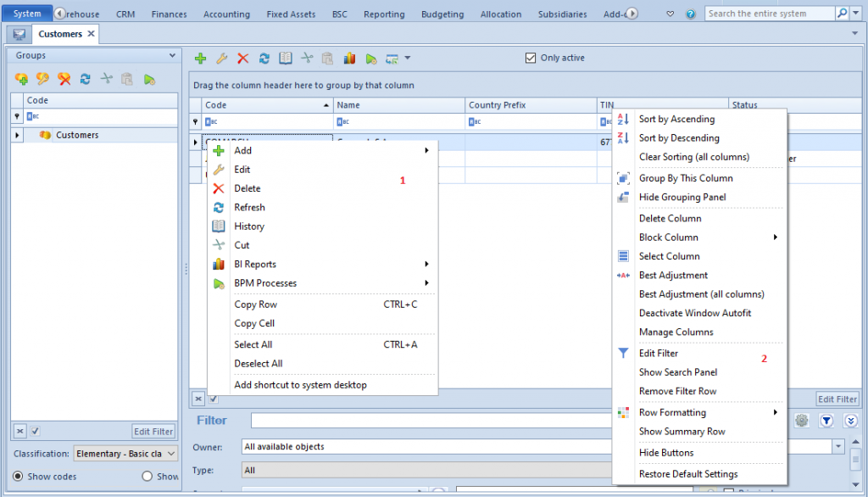Screen dimensions: 868x497
Task: Click the Paste clipboard toolbar icon
Action: pos(328,59)
